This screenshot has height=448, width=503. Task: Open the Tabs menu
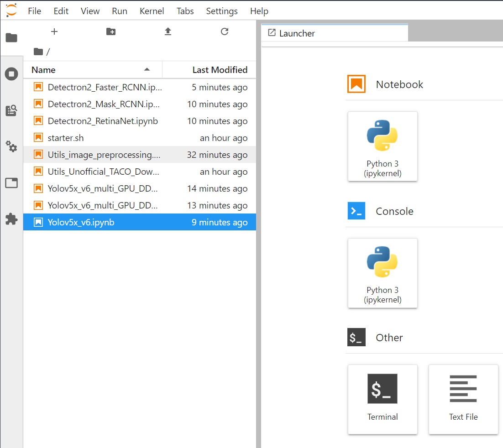coord(185,11)
